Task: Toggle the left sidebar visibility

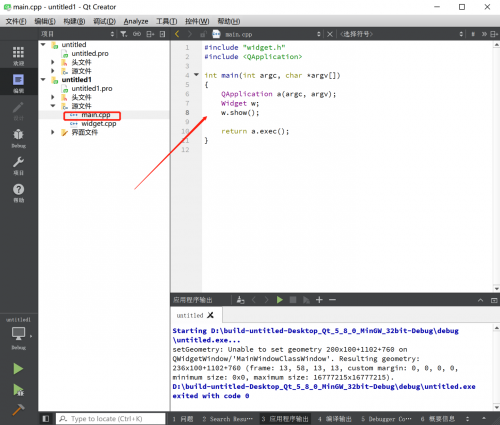Action: pos(46,418)
